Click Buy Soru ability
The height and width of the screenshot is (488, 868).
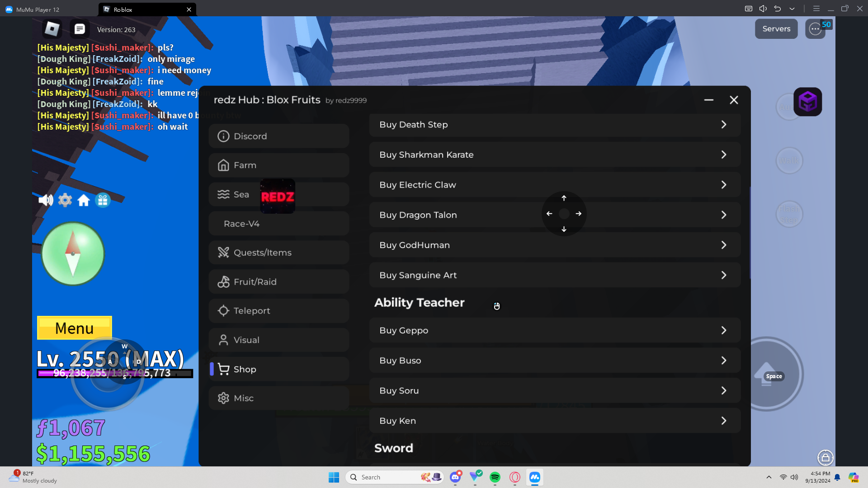click(x=555, y=390)
